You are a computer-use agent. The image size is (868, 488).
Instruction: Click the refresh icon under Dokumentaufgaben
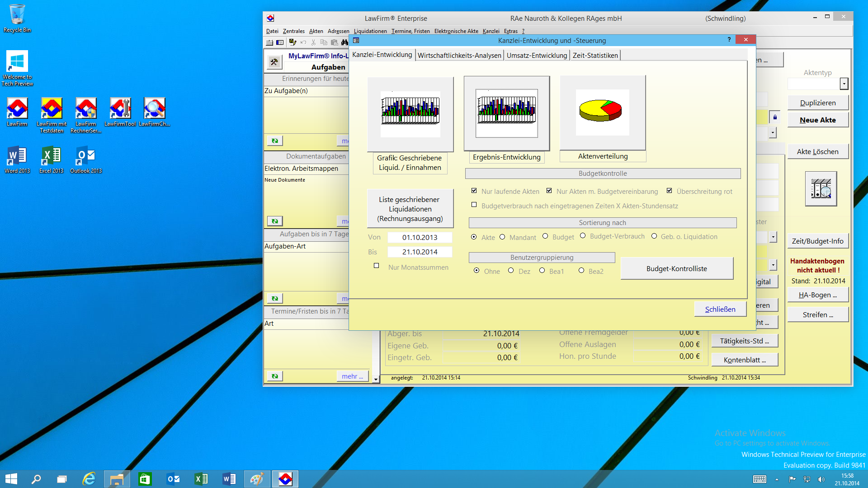[x=274, y=221]
